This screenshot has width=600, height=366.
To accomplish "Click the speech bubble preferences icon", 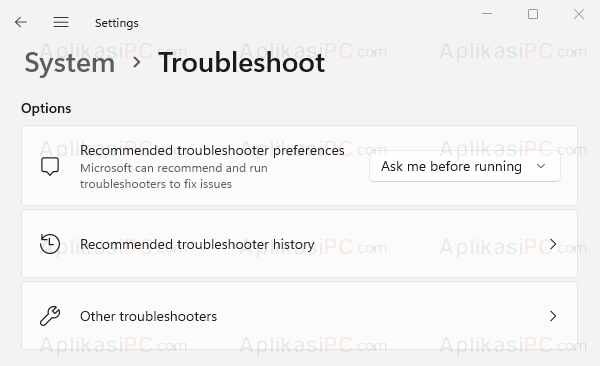I will [x=50, y=167].
